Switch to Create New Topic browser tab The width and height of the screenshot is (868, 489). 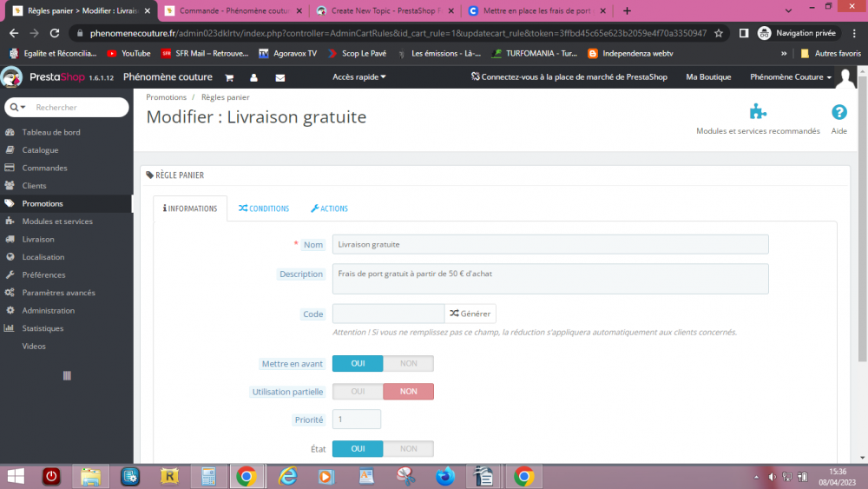click(x=385, y=10)
